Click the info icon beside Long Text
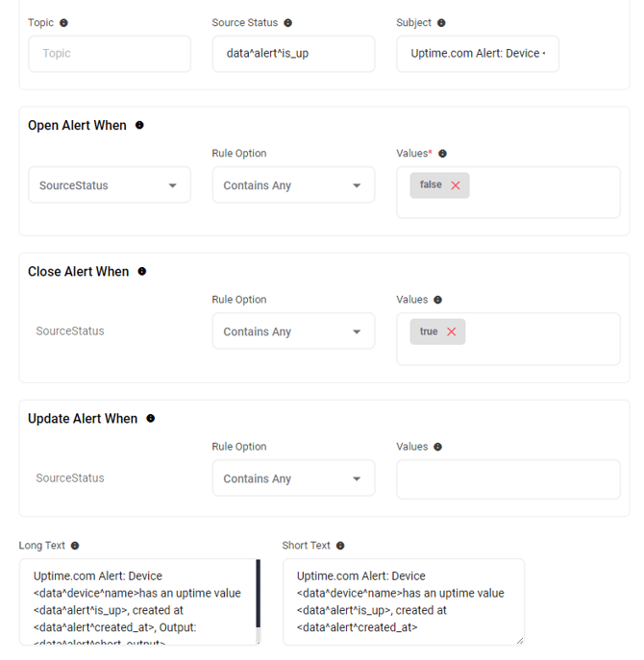 pos(75,546)
